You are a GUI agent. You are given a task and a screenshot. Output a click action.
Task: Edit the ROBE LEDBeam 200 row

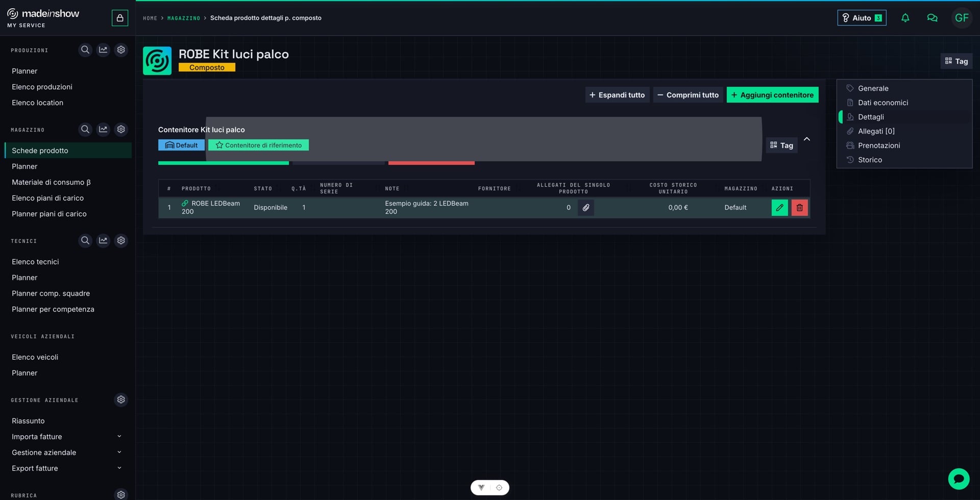tap(780, 208)
